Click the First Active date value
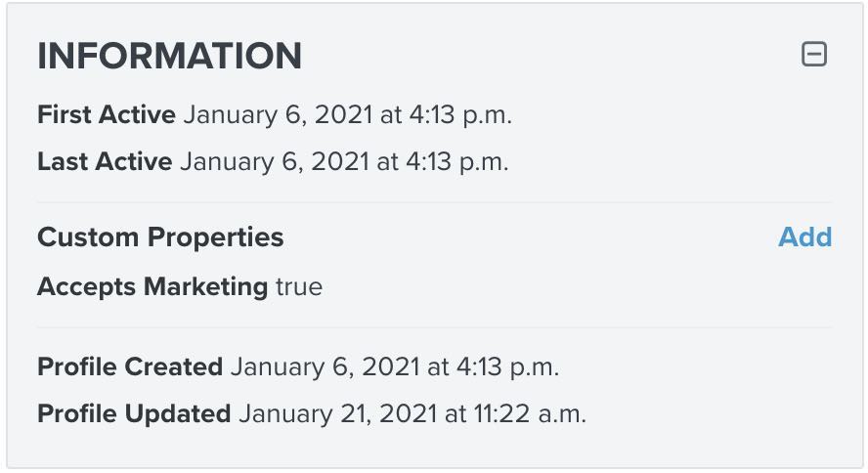 347,114
